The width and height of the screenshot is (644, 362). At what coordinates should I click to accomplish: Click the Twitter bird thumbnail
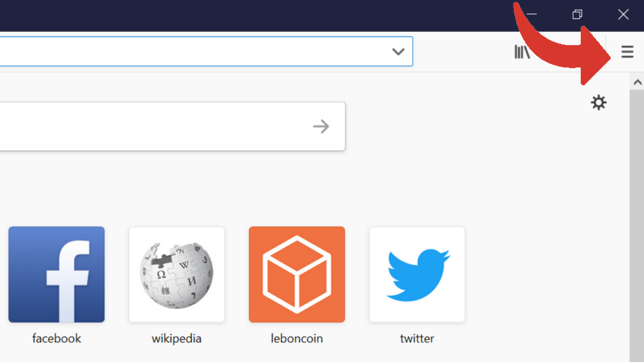pyautogui.click(x=417, y=274)
